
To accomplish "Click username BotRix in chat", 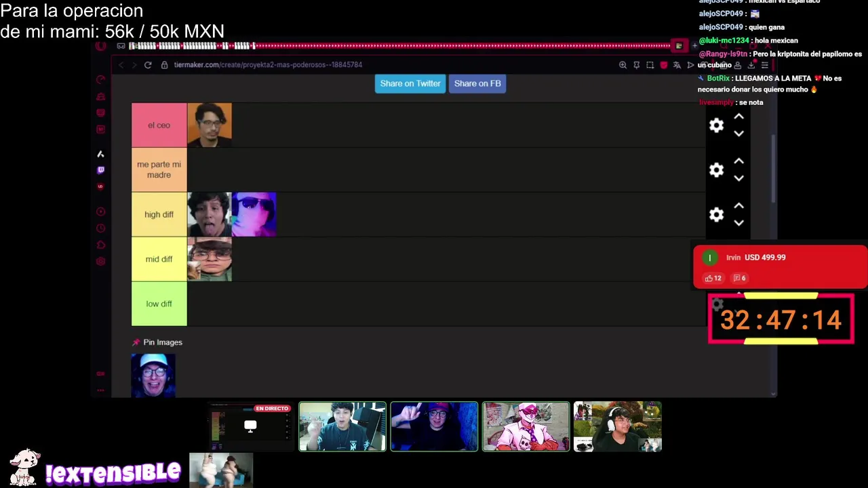I will point(718,79).
